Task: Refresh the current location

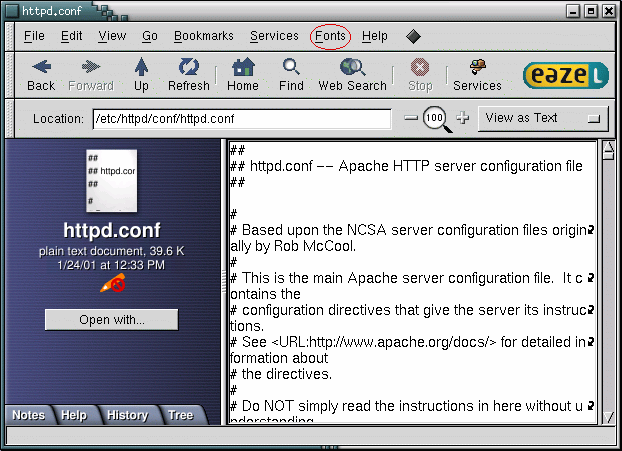Action: [x=189, y=75]
